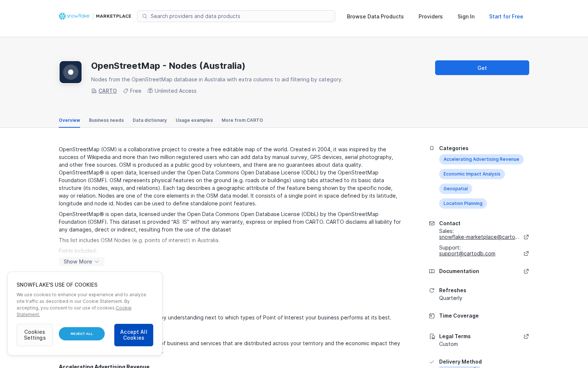588x368 pixels.
Task: Click Start for Free link
Action: click(x=506, y=17)
